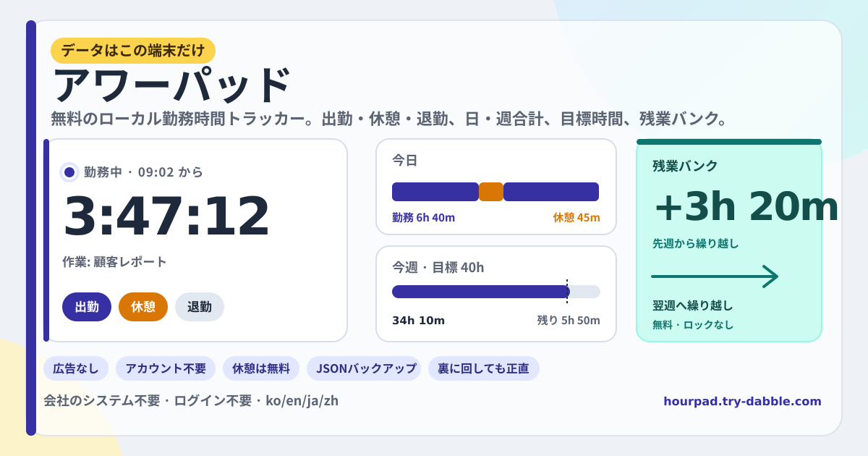This screenshot has width=868, height=456.
Task: Click the 無料・ロックなし text
Action: [693, 325]
